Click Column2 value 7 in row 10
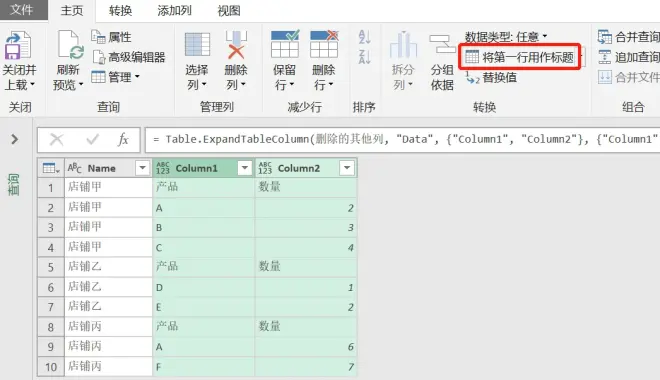The width and height of the screenshot is (660, 380). pyautogui.click(x=306, y=367)
